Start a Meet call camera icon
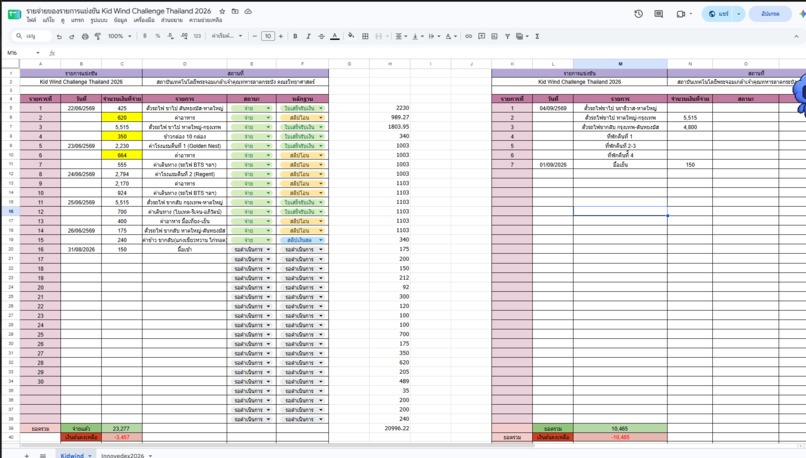The height and width of the screenshot is (458, 806). pos(681,14)
